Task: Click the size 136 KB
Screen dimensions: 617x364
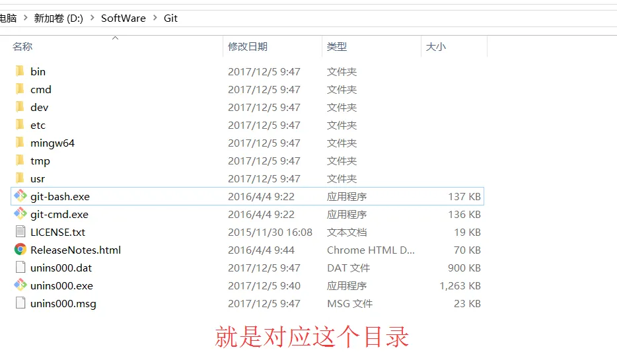Action: coord(464,215)
